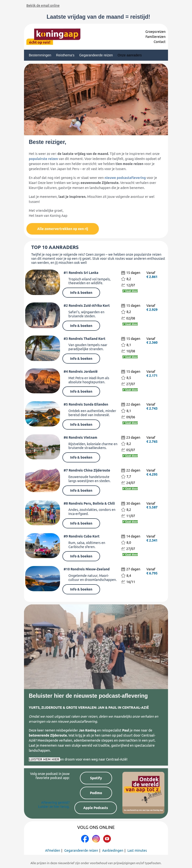This screenshot has height=868, width=192.
Task: Open Gegarandeerde reizen in the navigation bar
Action: pos(96,55)
